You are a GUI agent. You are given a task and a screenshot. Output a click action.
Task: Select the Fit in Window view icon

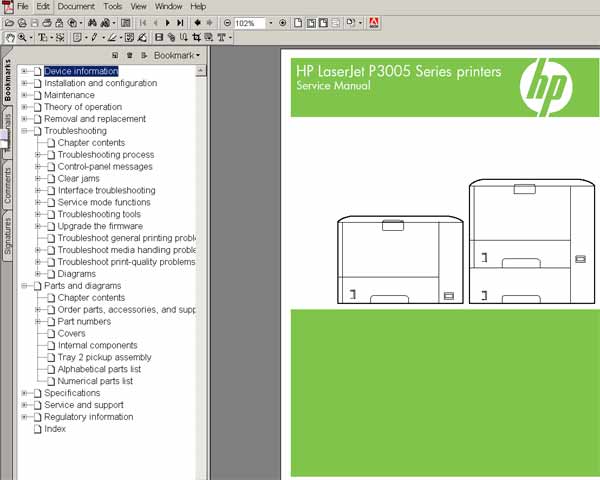(x=311, y=23)
